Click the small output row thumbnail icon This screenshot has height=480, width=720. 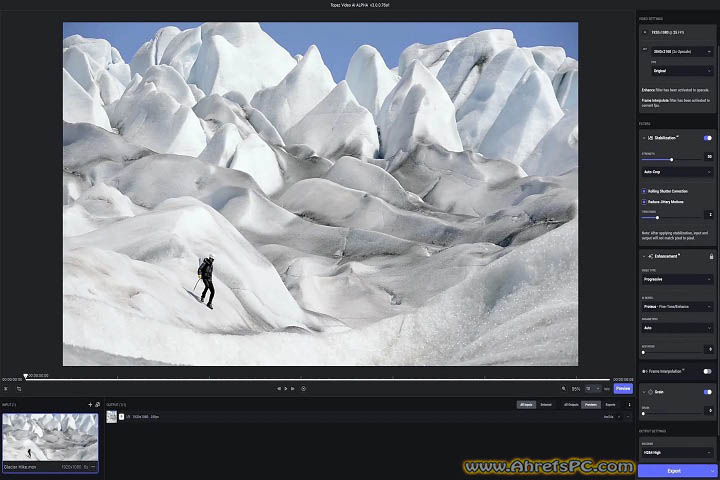(112, 417)
